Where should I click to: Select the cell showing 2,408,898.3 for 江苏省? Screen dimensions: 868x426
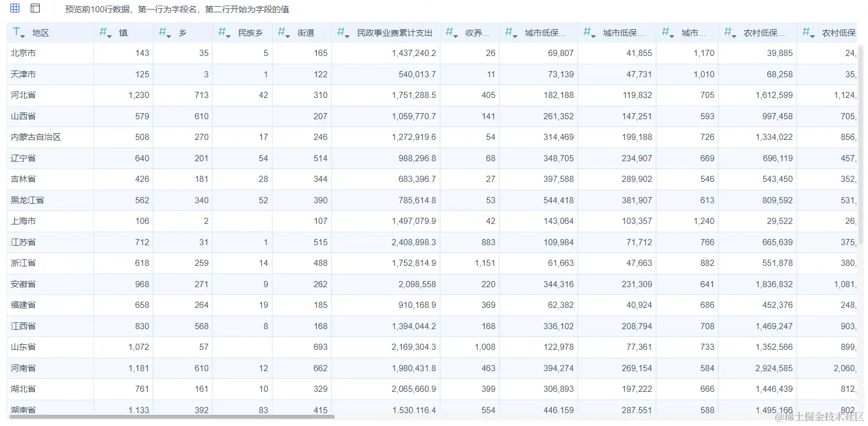pos(415,242)
